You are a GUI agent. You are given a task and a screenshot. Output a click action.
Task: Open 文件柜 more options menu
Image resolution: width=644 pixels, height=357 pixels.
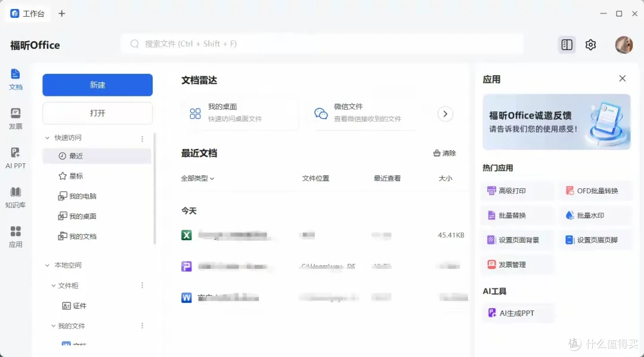tap(142, 285)
